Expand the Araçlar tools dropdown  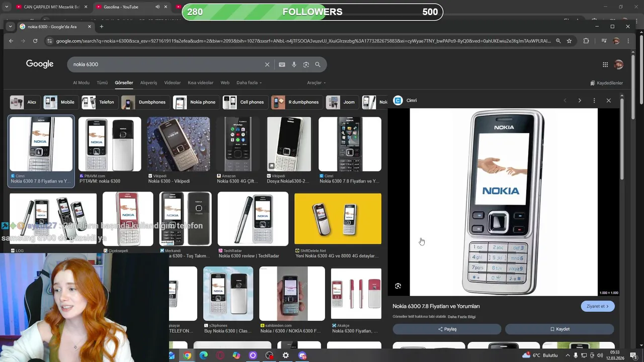[x=316, y=82]
